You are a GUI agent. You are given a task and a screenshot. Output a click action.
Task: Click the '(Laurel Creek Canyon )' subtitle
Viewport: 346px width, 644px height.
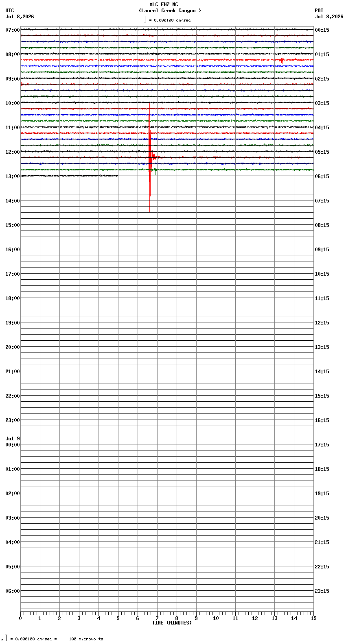pos(170,11)
